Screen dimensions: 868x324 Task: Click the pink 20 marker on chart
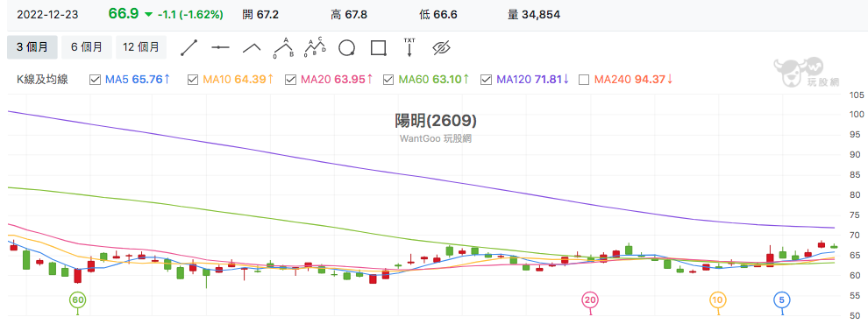[590, 300]
